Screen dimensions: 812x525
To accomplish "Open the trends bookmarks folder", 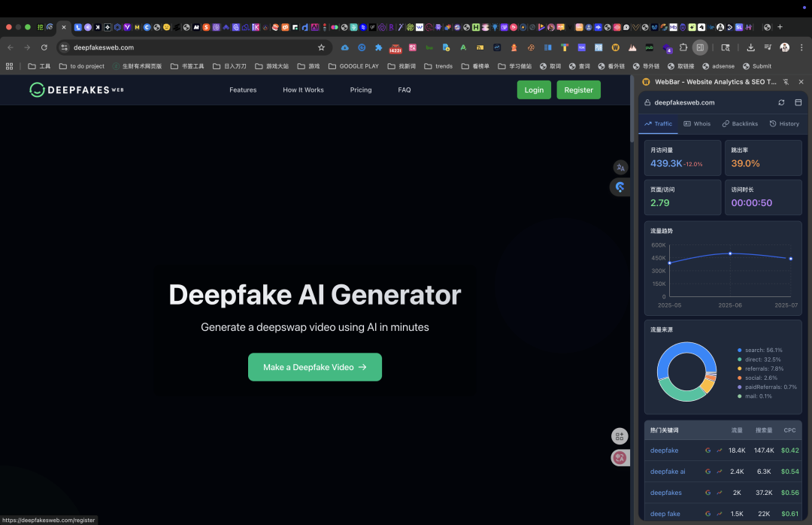I will point(438,66).
